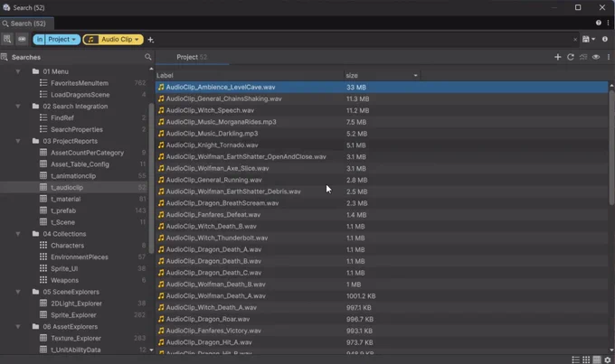Select AudioClip_Ambience_LevelCave.wav row
The width and height of the screenshot is (615, 364).
coord(382,88)
